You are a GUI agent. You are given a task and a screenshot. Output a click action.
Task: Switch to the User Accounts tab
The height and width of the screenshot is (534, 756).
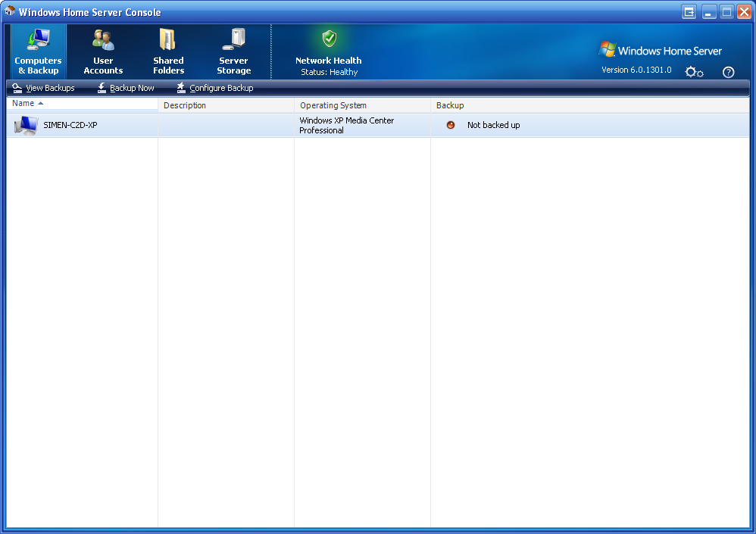pos(103,52)
